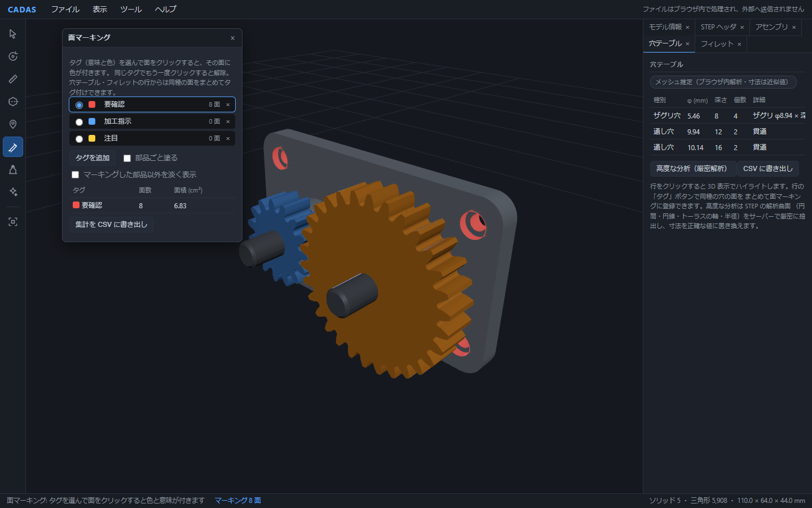The height and width of the screenshot is (508, 812).
Task: Open the 表示 menu
Action: click(x=100, y=9)
